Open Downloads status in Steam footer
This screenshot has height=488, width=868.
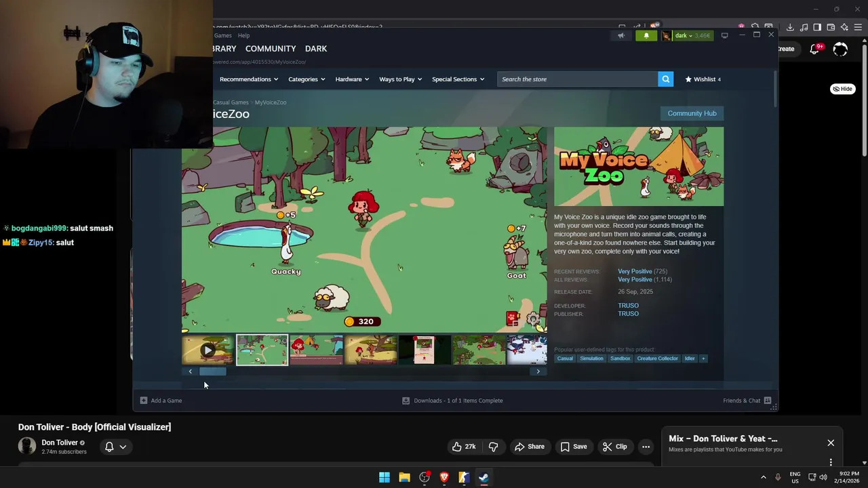click(x=452, y=401)
